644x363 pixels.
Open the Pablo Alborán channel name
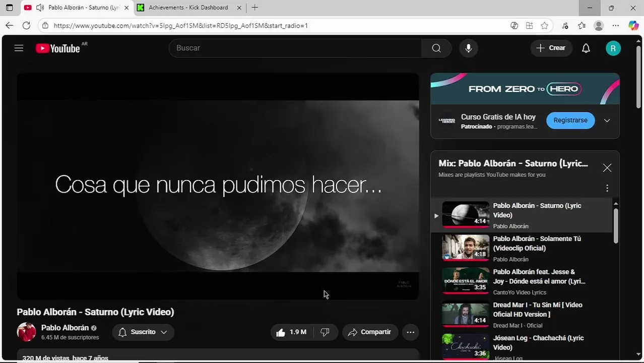tap(65, 328)
